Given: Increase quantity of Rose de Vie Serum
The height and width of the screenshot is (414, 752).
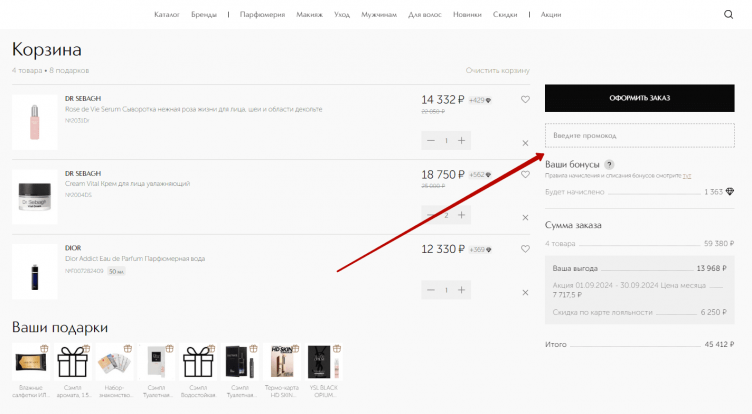Looking at the screenshot, I should (461, 140).
